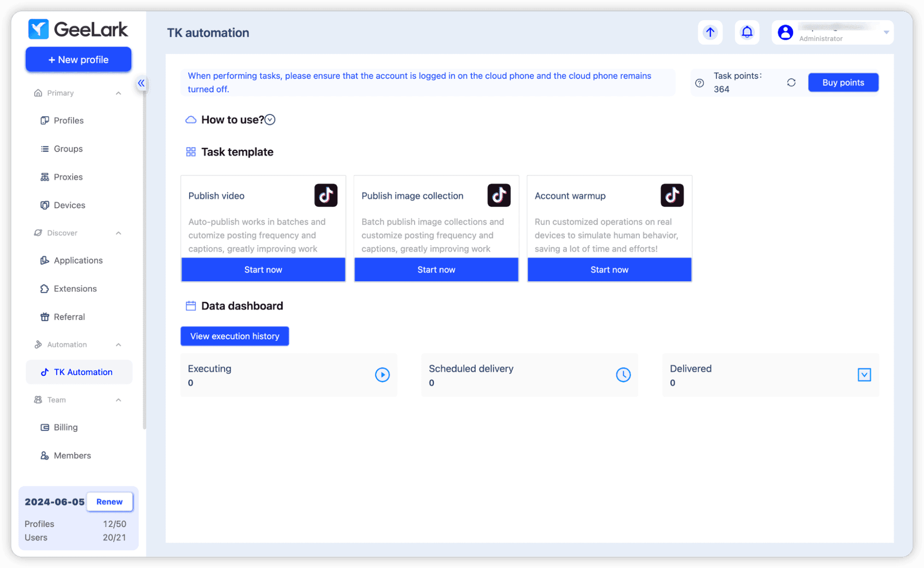Screen dimensions: 924x568
Task: Click the Scheduled delivery clock icon
Action: point(623,375)
